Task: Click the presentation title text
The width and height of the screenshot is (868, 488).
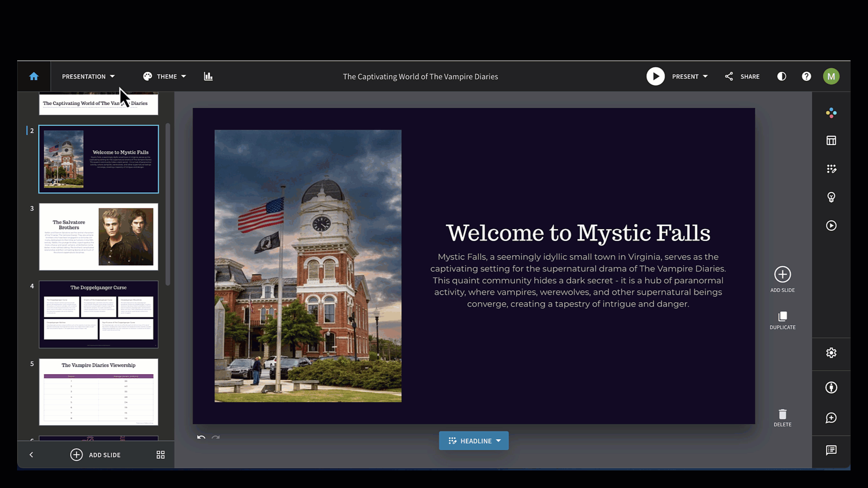Action: click(420, 77)
